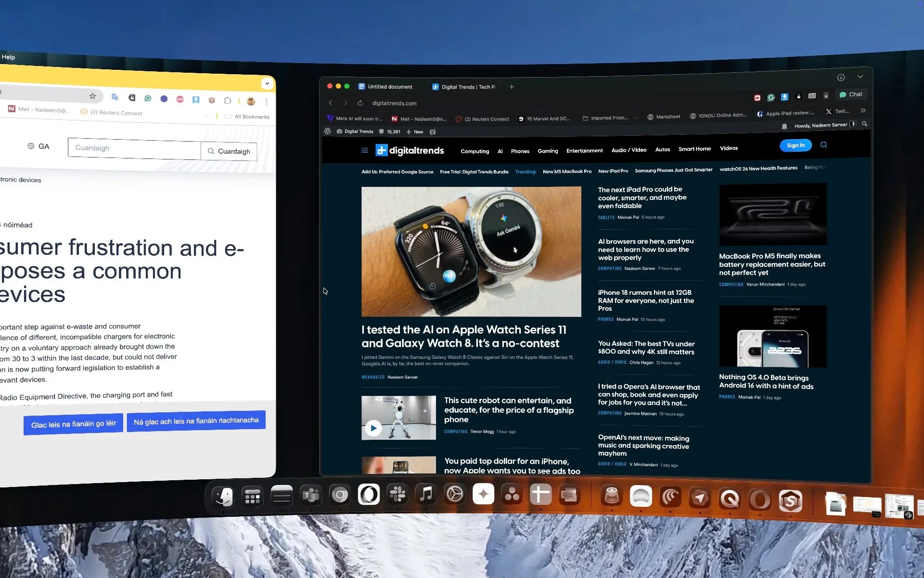The width and height of the screenshot is (924, 578).
Task: Open the Nothing OS 4.0 Beta article headline
Action: (x=766, y=381)
